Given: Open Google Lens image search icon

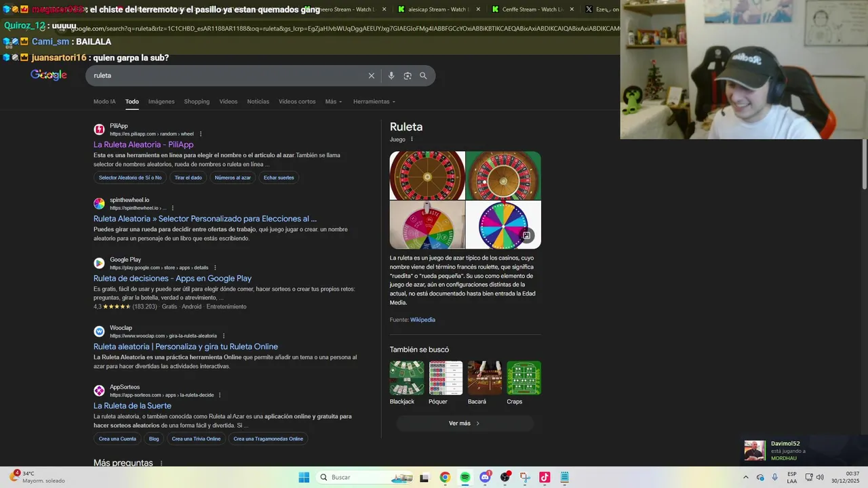Looking at the screenshot, I should 408,76.
